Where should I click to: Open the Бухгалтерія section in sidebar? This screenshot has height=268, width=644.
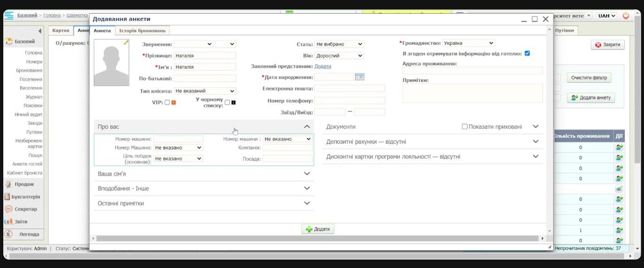pyautogui.click(x=25, y=197)
